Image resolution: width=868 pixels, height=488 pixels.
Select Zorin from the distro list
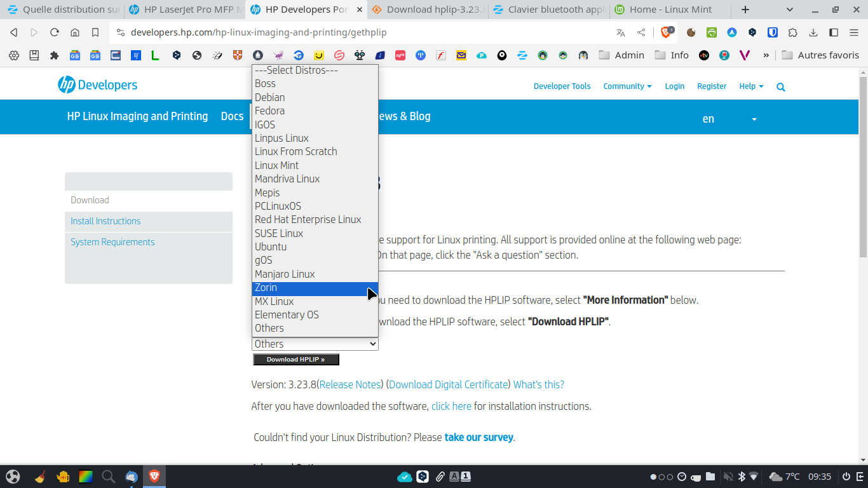266,288
